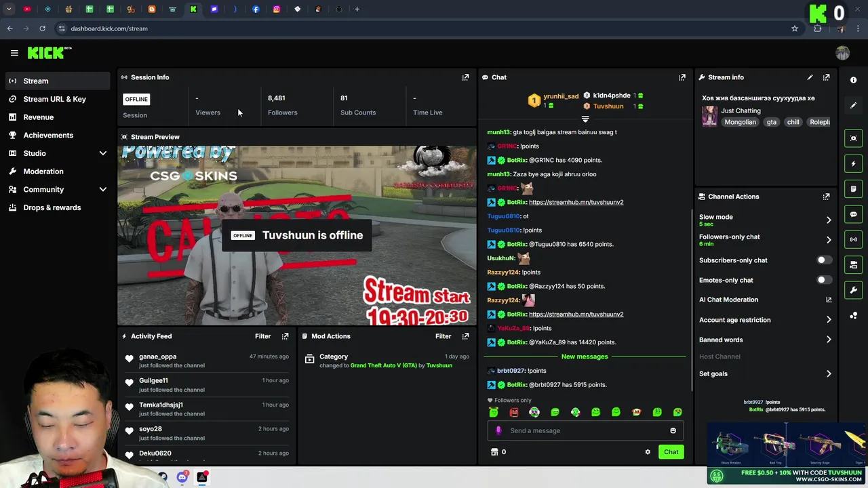This screenshot has height=488, width=868.
Task: Insert the red angry emote
Action: 514,412
